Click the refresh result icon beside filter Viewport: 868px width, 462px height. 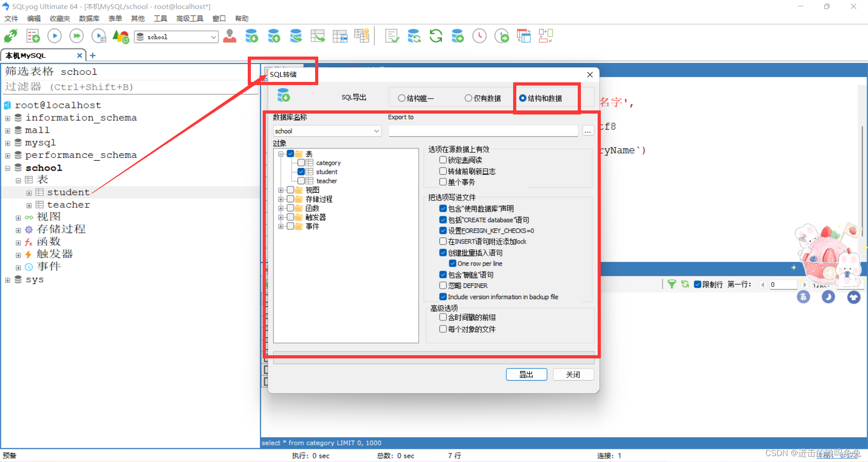pyautogui.click(x=685, y=284)
